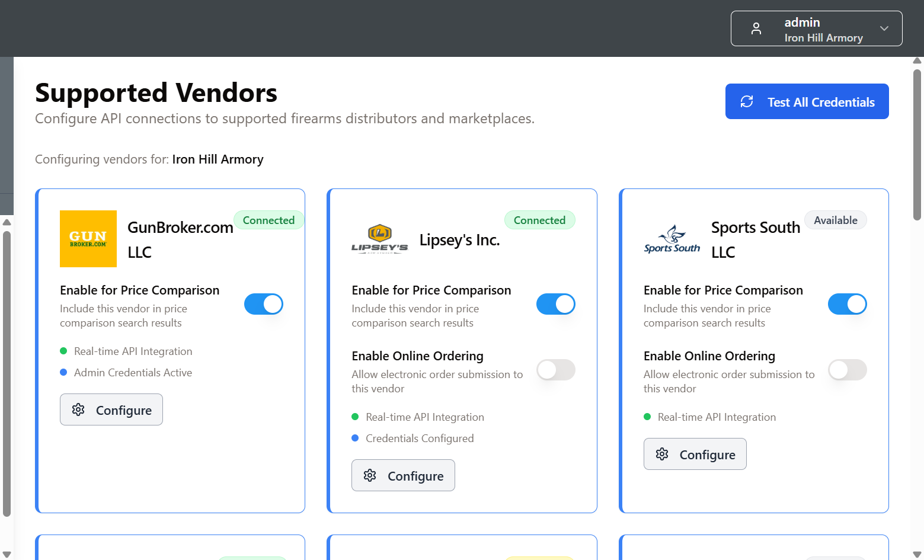Click Iron Hill Armory under admin
This screenshot has width=924, height=560.
click(x=823, y=38)
